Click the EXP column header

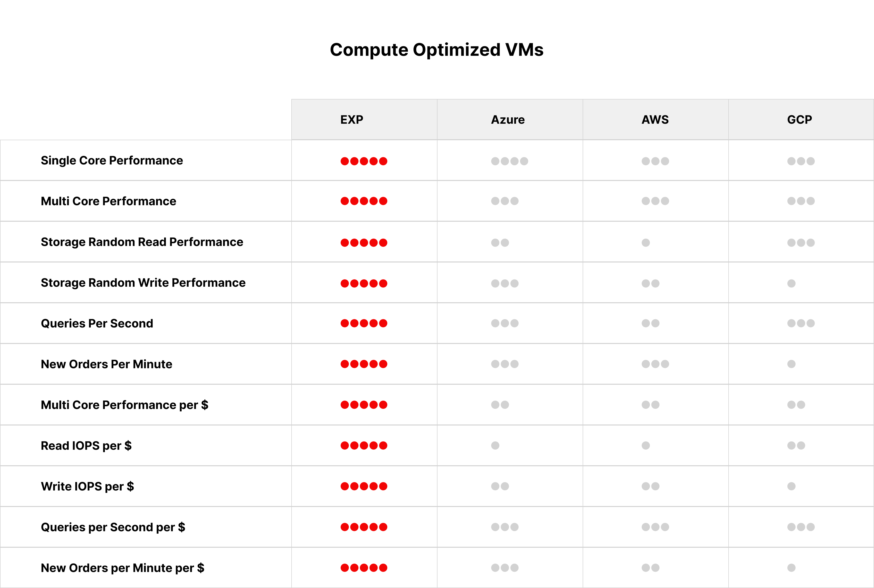coord(352,120)
